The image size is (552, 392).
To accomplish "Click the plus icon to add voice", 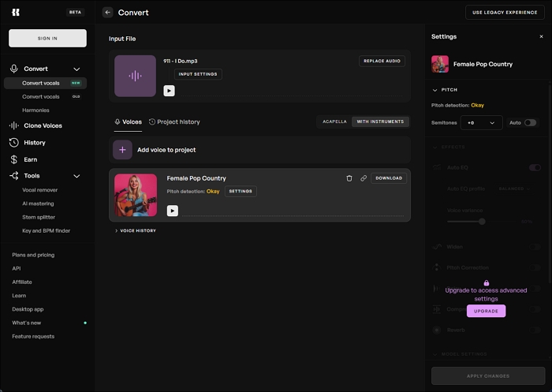I will [x=122, y=150].
